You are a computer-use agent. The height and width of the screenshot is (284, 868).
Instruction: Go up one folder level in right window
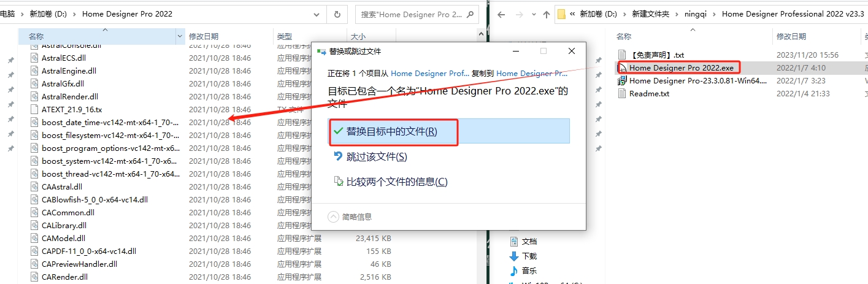click(546, 14)
